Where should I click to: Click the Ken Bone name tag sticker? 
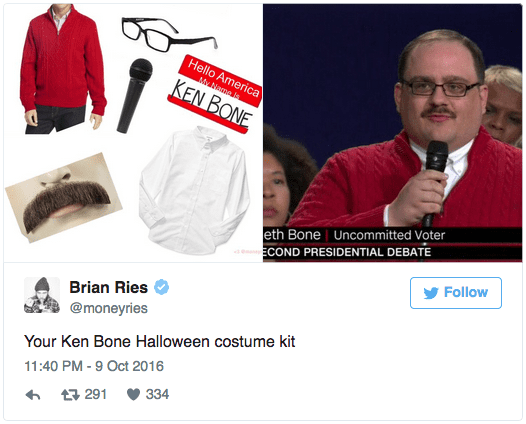pos(215,94)
